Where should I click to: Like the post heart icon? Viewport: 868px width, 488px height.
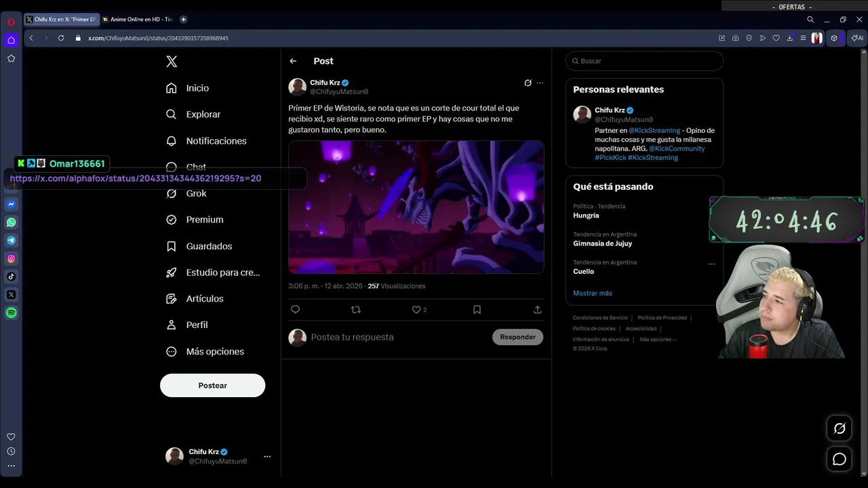click(x=416, y=309)
